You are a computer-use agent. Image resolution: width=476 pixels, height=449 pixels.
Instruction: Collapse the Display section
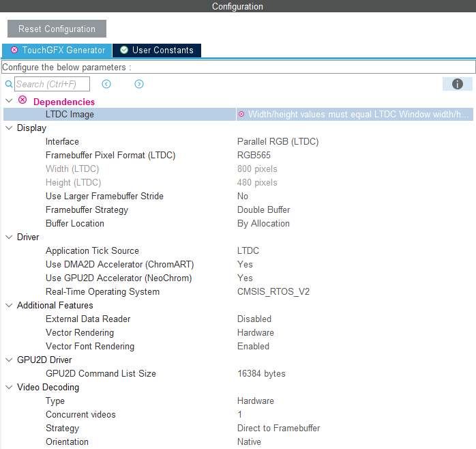(9, 128)
